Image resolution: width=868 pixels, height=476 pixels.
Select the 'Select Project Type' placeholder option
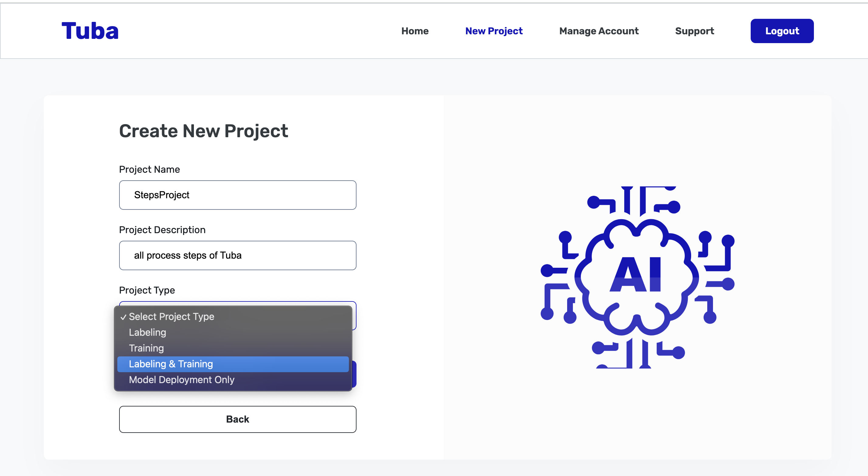(171, 316)
